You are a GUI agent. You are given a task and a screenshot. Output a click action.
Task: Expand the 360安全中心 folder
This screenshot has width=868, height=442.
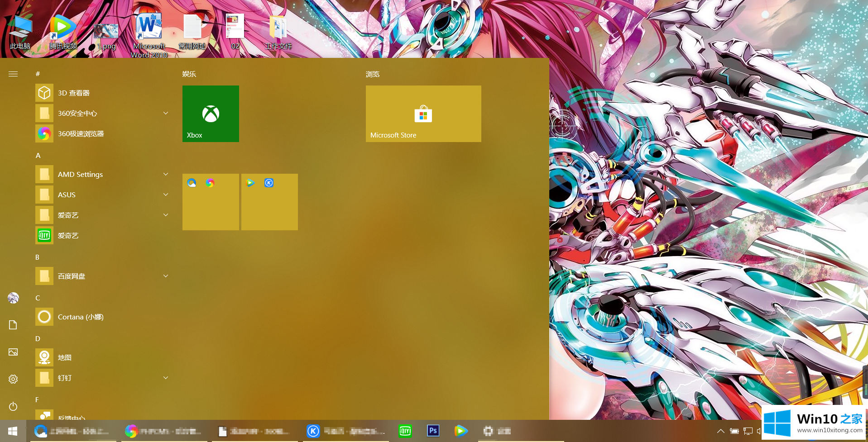pos(102,113)
